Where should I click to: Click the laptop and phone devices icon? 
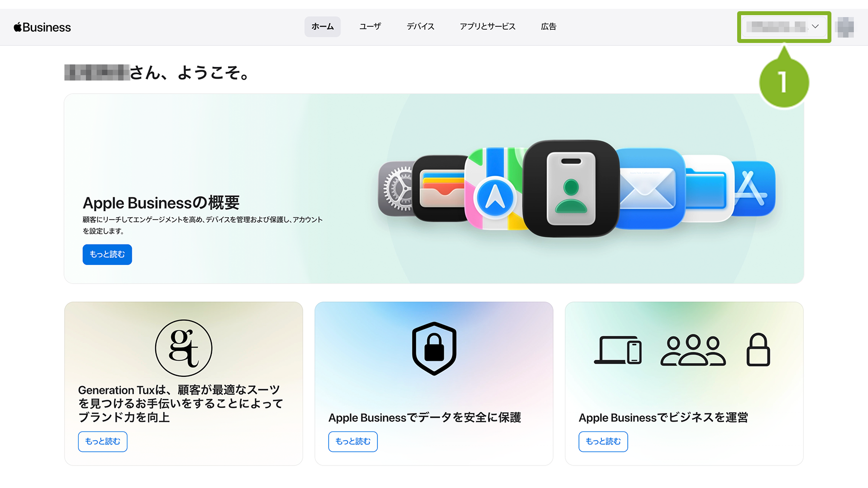pos(618,350)
